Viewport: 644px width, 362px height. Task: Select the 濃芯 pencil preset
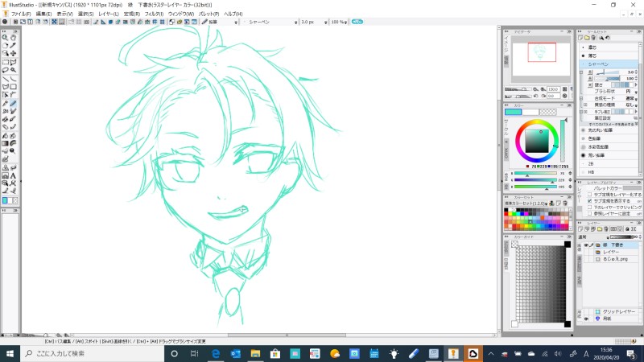tap(609, 47)
